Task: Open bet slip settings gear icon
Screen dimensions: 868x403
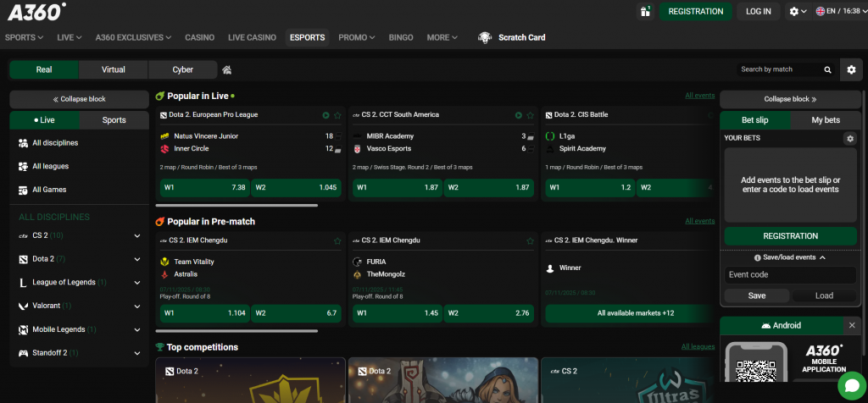Action: (849, 138)
